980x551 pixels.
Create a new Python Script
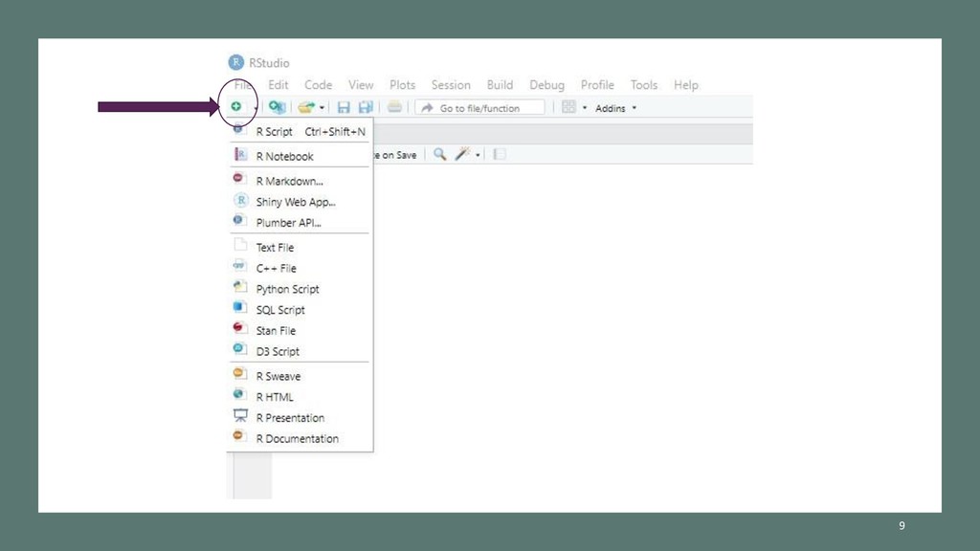301,289
